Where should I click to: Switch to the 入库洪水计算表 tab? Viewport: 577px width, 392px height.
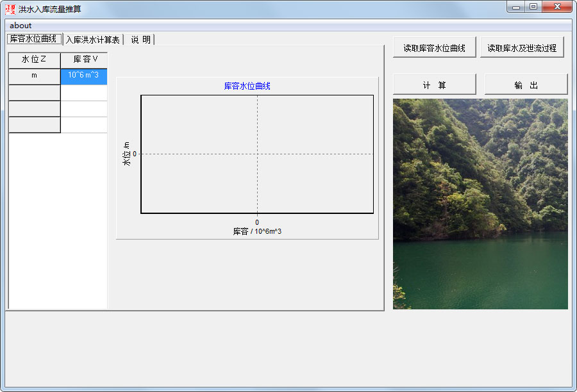point(93,40)
